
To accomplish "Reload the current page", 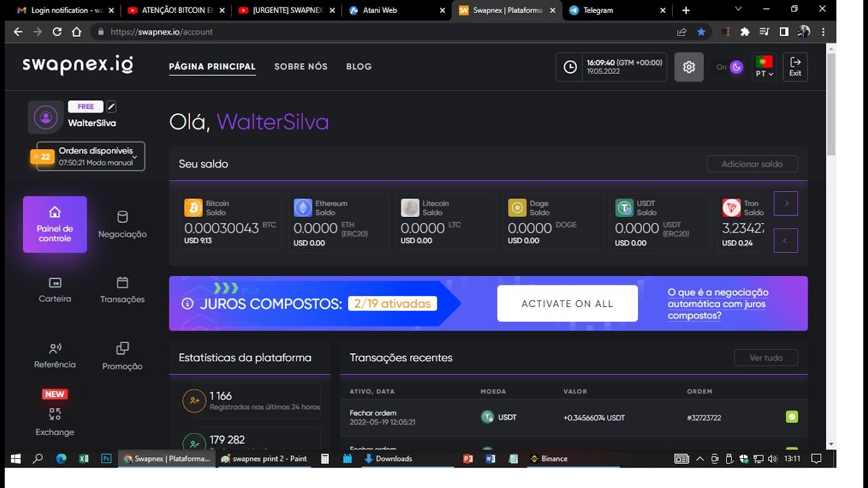I will (57, 32).
